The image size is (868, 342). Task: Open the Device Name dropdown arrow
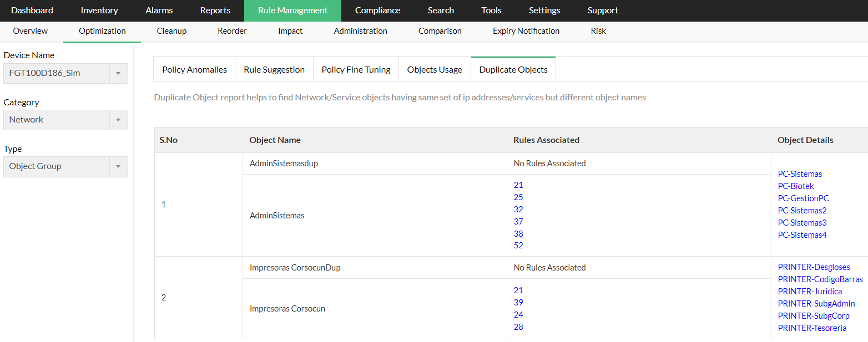tap(118, 73)
